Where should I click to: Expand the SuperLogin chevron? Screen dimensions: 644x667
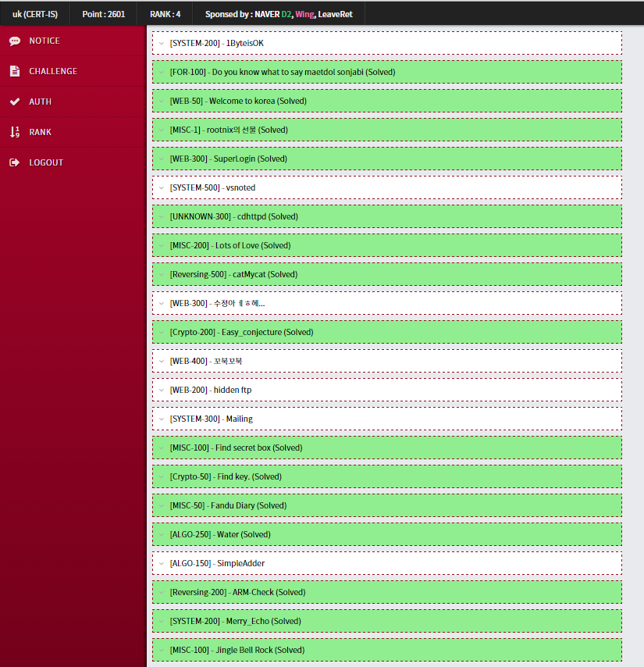(x=162, y=159)
